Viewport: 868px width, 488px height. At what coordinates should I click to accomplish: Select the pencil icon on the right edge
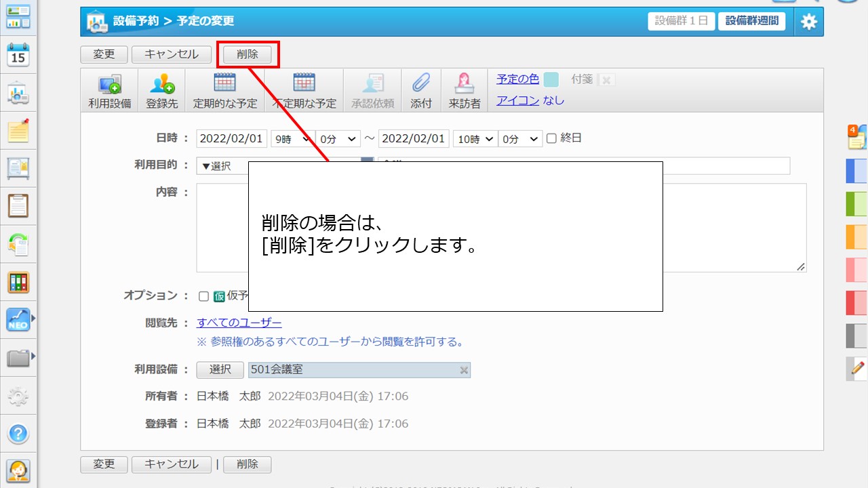click(858, 368)
